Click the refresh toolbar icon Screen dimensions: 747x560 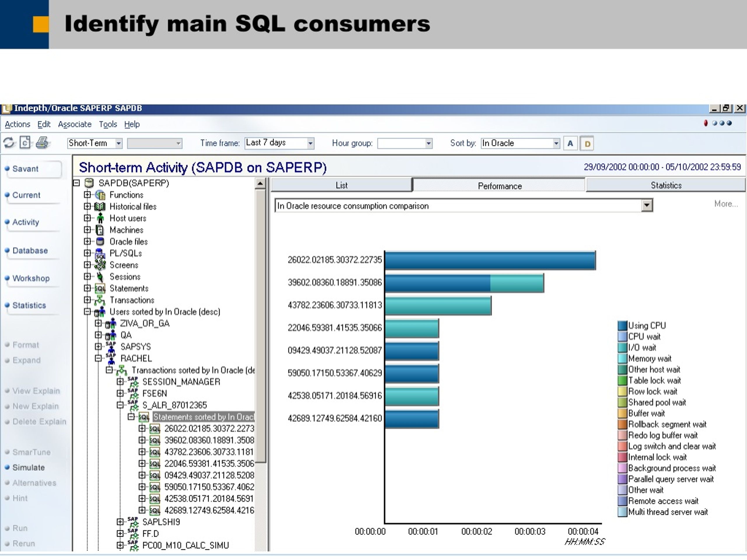pyautogui.click(x=9, y=143)
